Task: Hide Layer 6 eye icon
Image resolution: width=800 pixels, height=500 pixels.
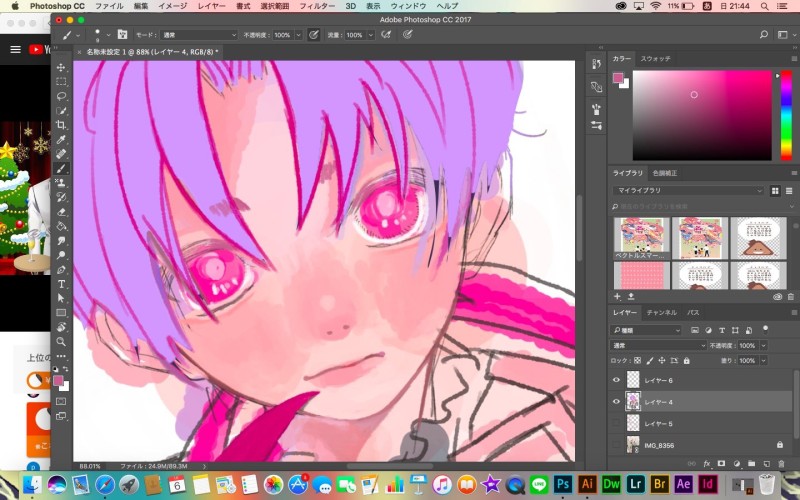Action: click(x=616, y=380)
